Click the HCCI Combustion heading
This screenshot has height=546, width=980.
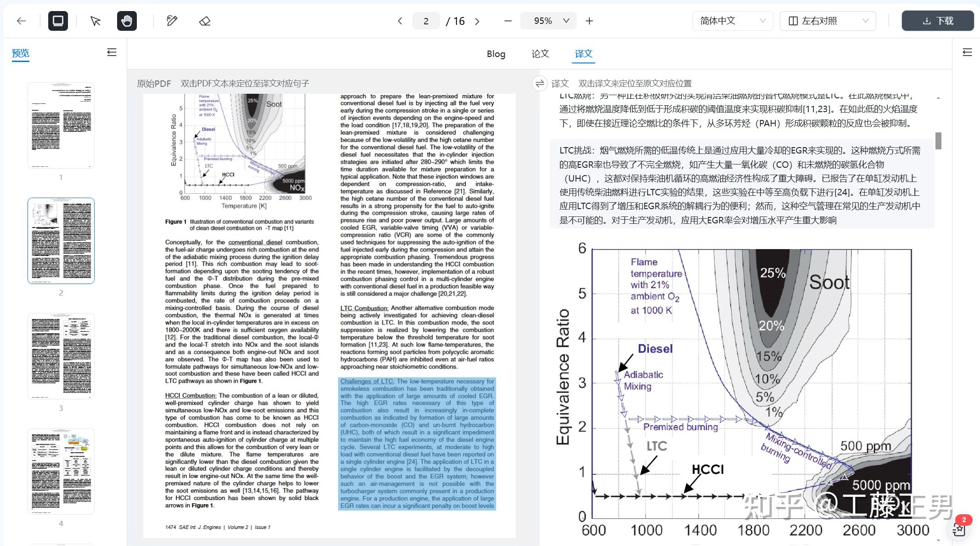tap(191, 395)
